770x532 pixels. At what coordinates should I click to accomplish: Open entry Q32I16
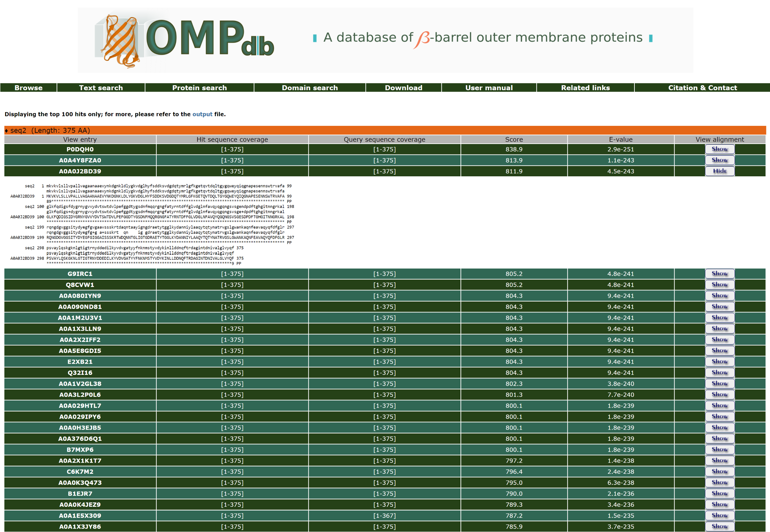pyautogui.click(x=80, y=373)
